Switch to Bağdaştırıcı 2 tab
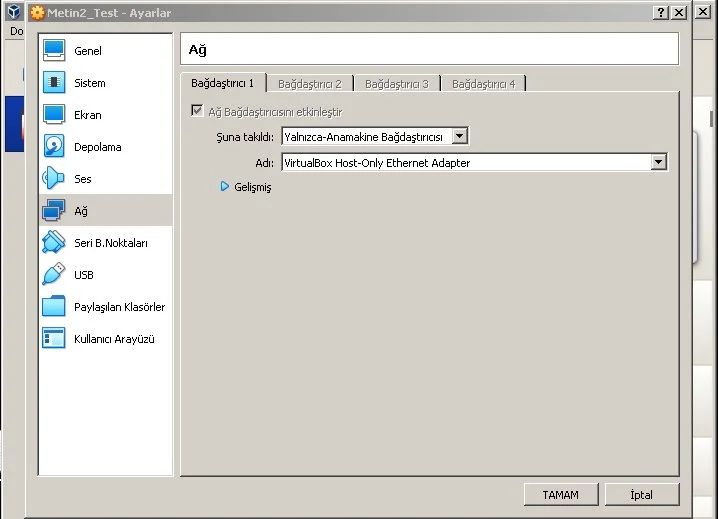Viewport: 718px width, 519px height. click(x=310, y=84)
